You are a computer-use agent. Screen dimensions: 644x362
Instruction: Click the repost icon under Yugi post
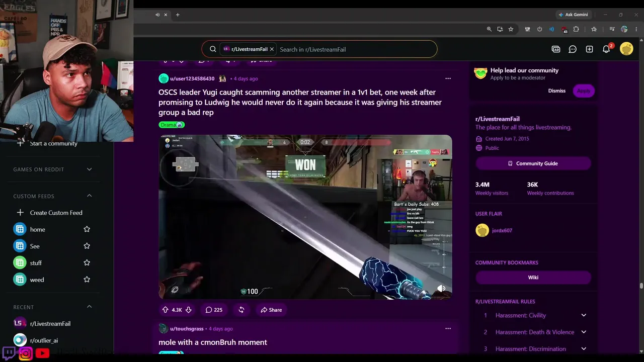[242, 310]
